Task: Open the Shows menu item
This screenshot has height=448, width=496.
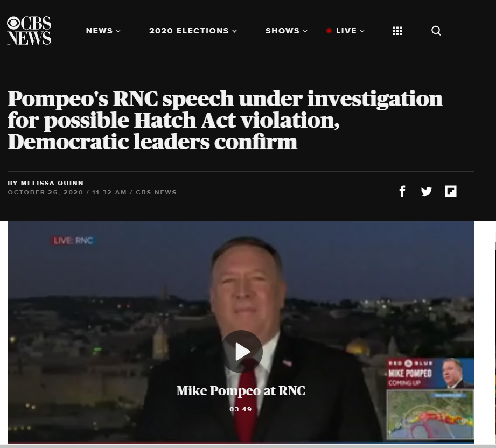Action: [x=282, y=31]
